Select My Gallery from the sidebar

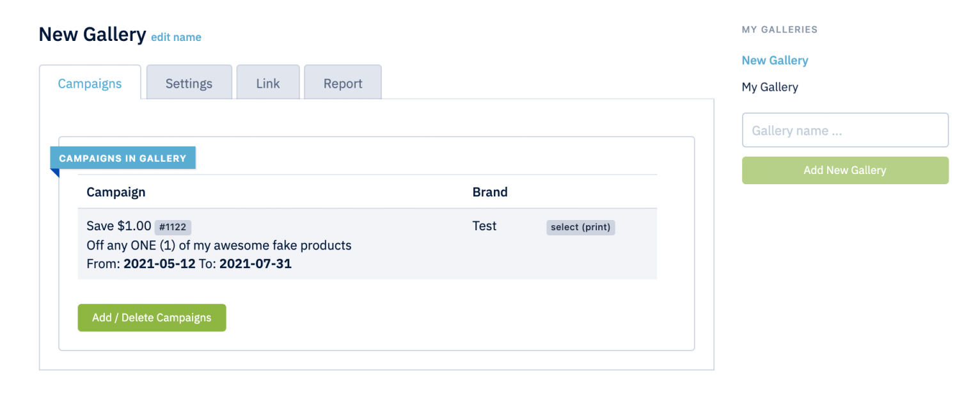coord(770,87)
